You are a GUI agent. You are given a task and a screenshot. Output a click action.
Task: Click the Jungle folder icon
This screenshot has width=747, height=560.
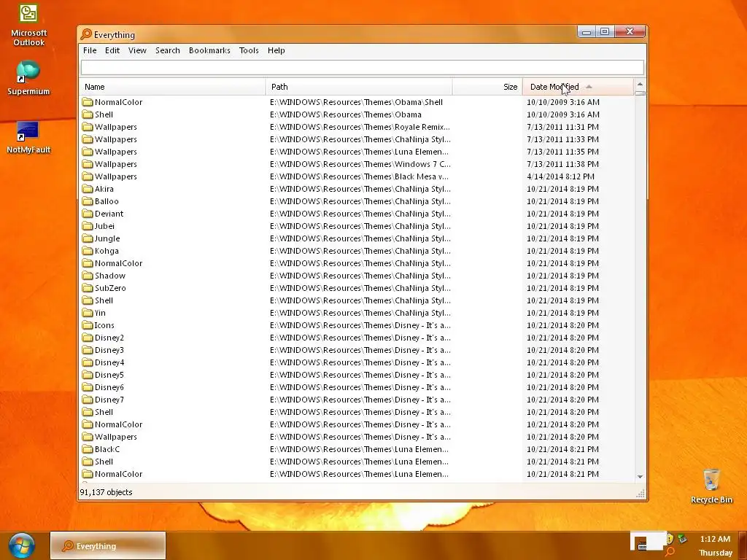88,238
